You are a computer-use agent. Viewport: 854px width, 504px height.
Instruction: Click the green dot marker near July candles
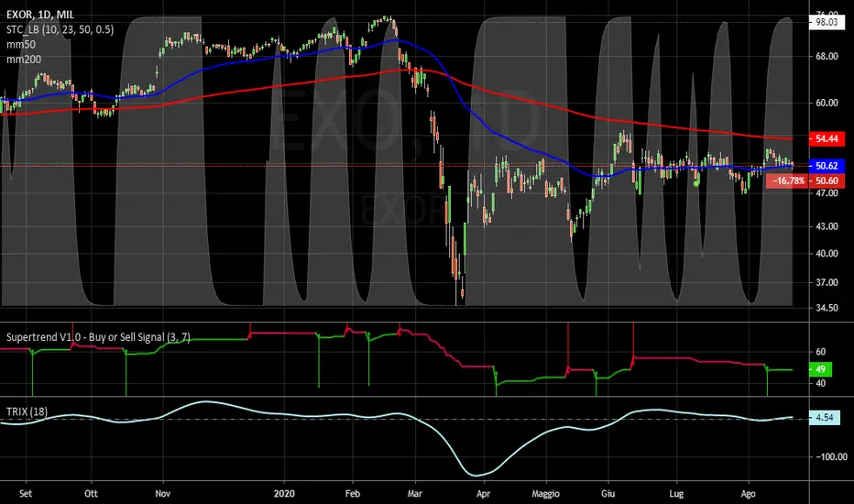696,183
